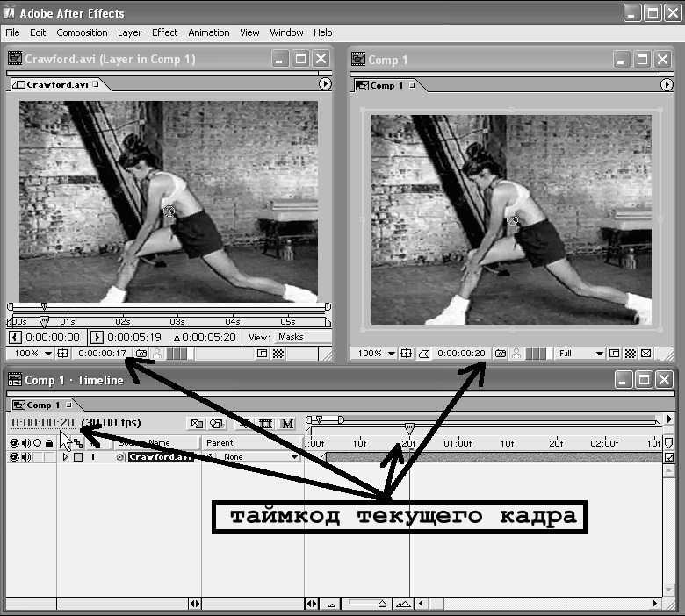Click the timeline current time 0:00:00:20
685x616 pixels.
pos(42,423)
